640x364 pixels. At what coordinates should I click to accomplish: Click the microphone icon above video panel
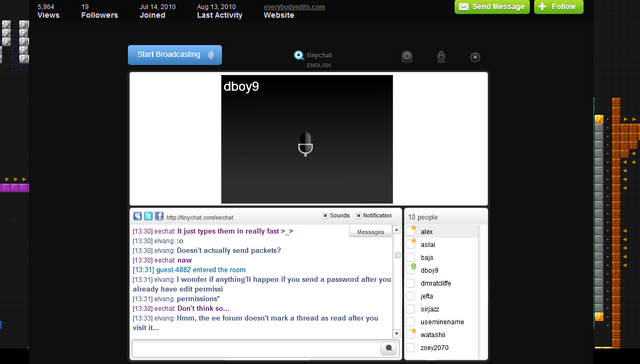click(x=441, y=57)
